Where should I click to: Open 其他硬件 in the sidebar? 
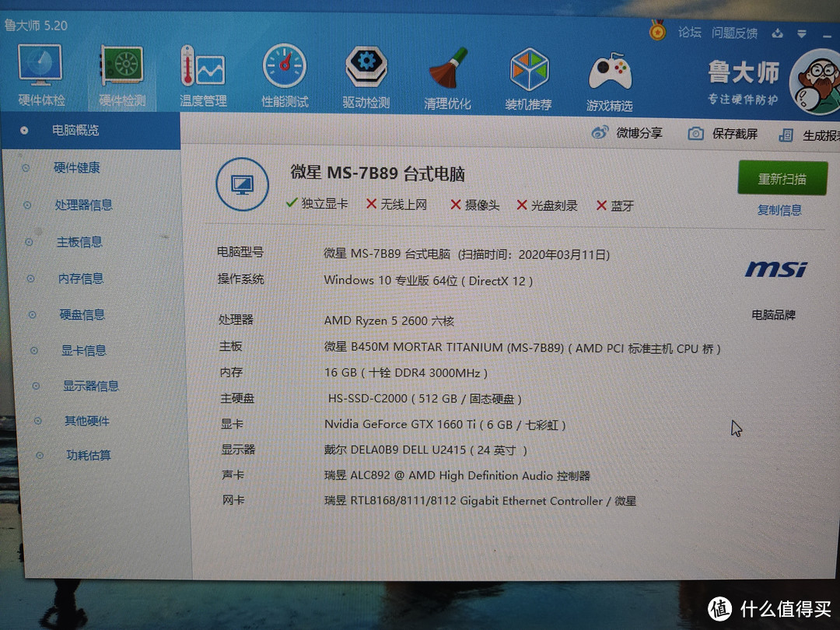tap(87, 421)
